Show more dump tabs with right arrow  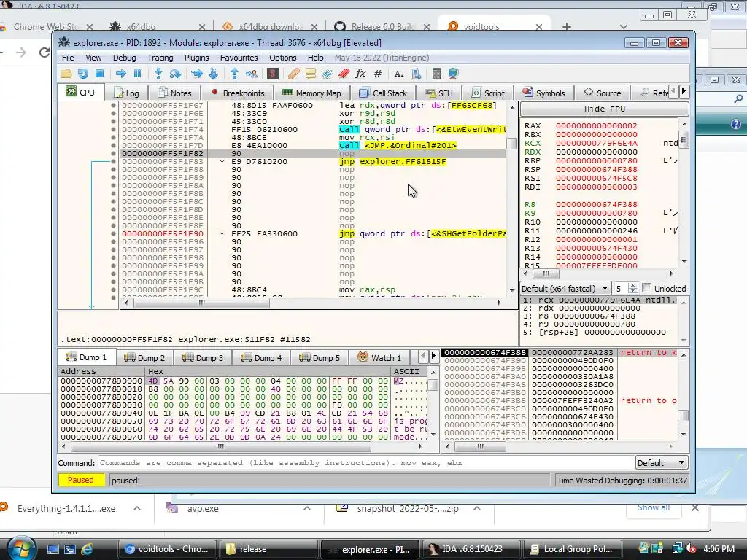[x=433, y=356]
